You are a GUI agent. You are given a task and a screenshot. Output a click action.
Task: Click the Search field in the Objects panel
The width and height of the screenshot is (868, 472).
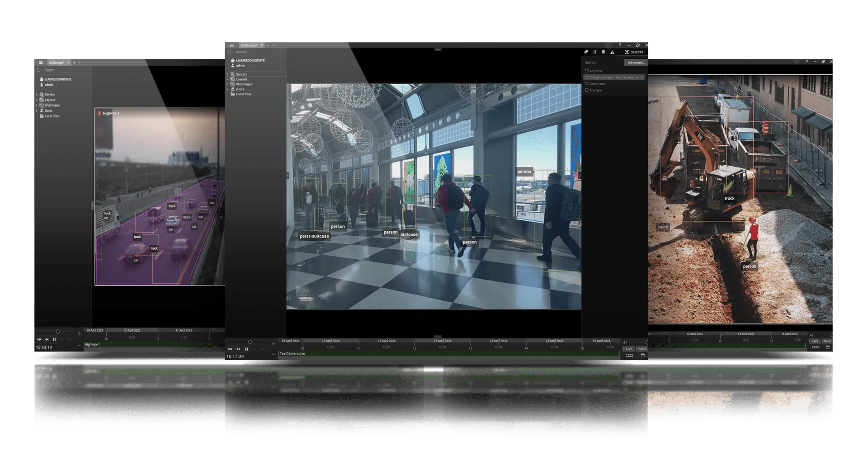[603, 62]
